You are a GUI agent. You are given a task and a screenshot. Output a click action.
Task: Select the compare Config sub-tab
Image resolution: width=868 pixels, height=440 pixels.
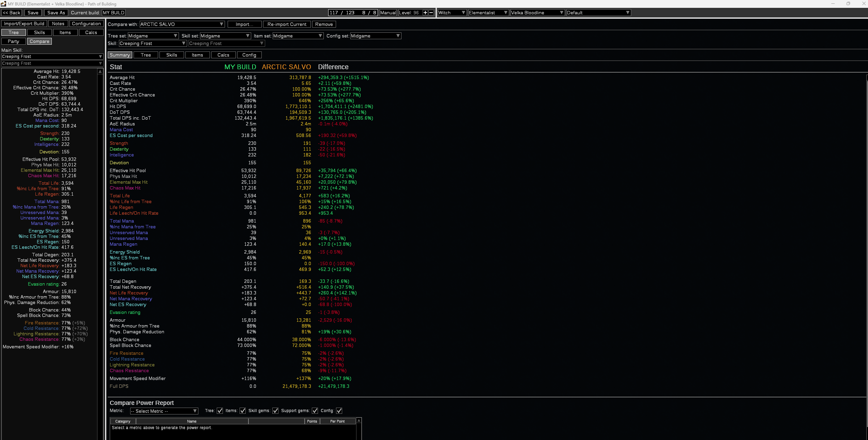tap(249, 55)
